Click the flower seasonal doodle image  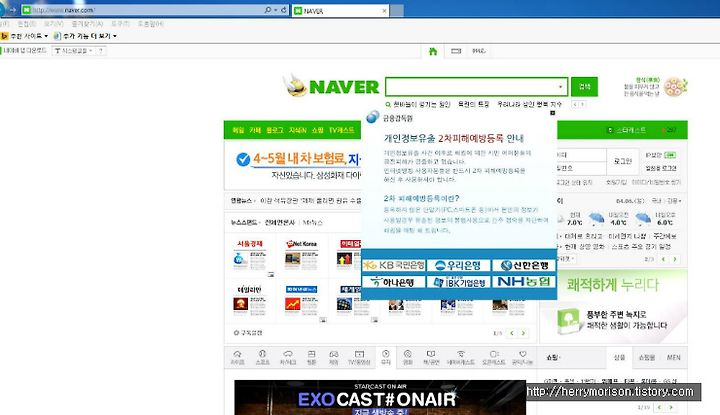(x=676, y=87)
